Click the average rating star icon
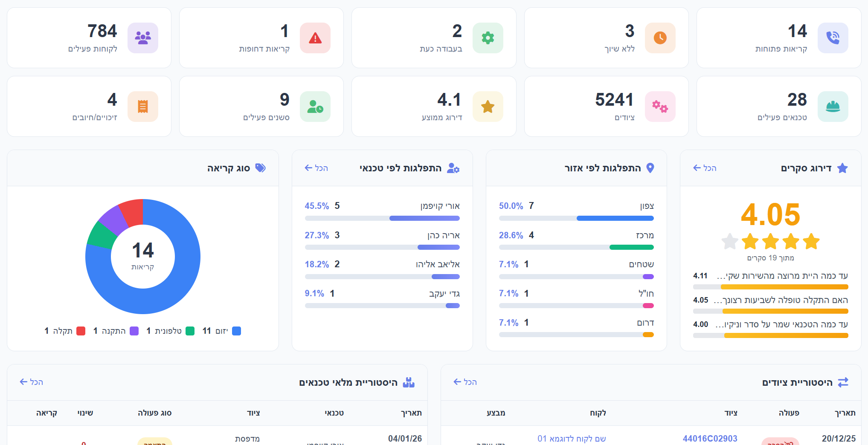This screenshot has width=868, height=445. 488,107
